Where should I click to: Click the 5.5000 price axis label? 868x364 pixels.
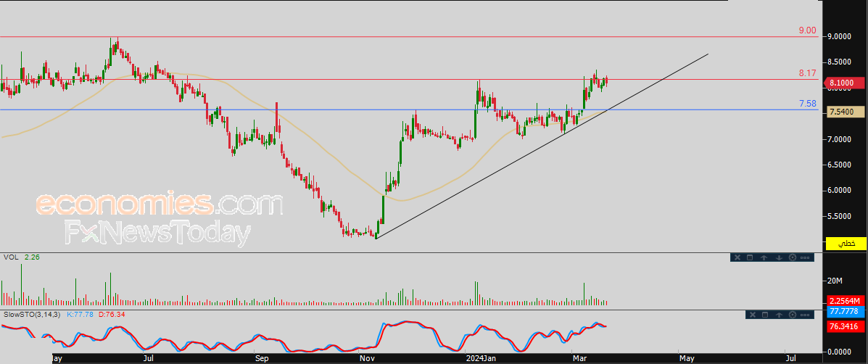(x=840, y=216)
